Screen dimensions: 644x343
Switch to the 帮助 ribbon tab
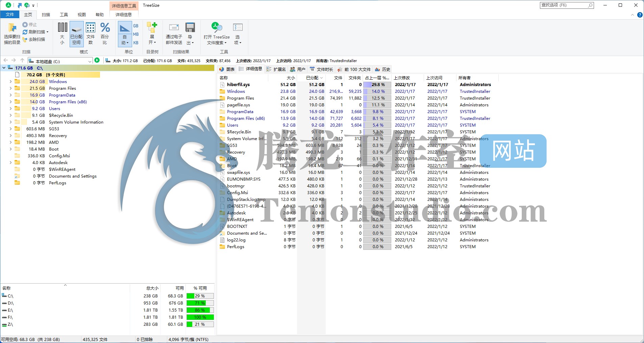[100, 15]
